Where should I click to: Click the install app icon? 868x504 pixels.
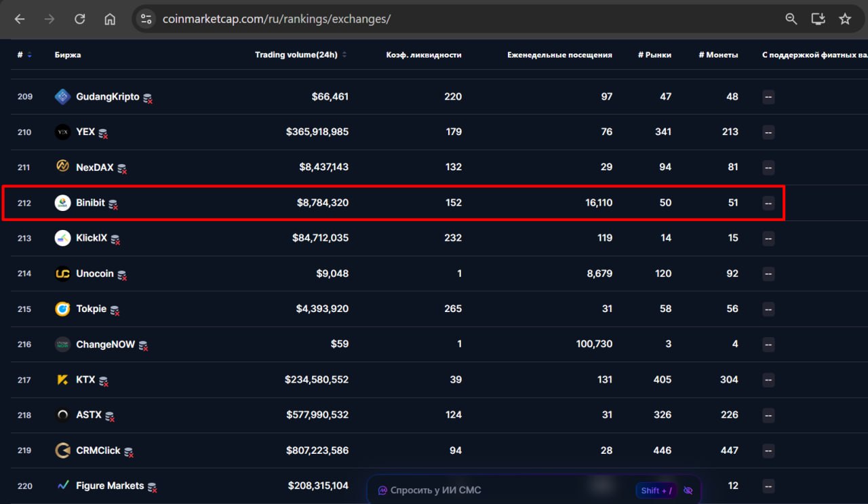coord(818,19)
